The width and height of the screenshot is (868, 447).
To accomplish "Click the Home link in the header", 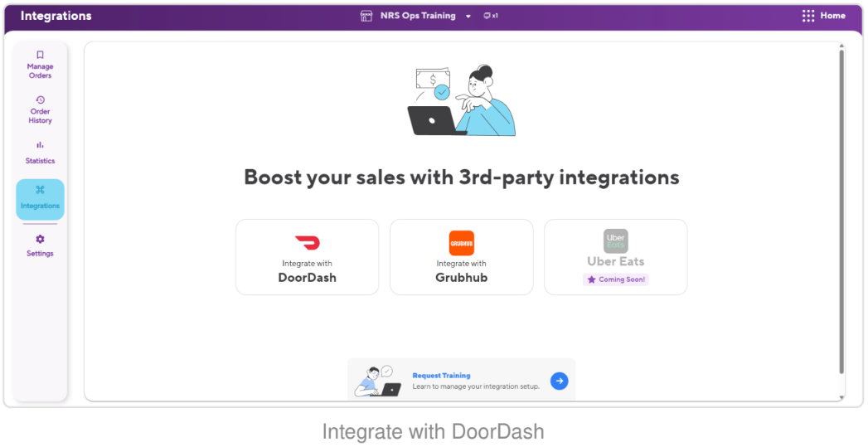I will click(832, 16).
